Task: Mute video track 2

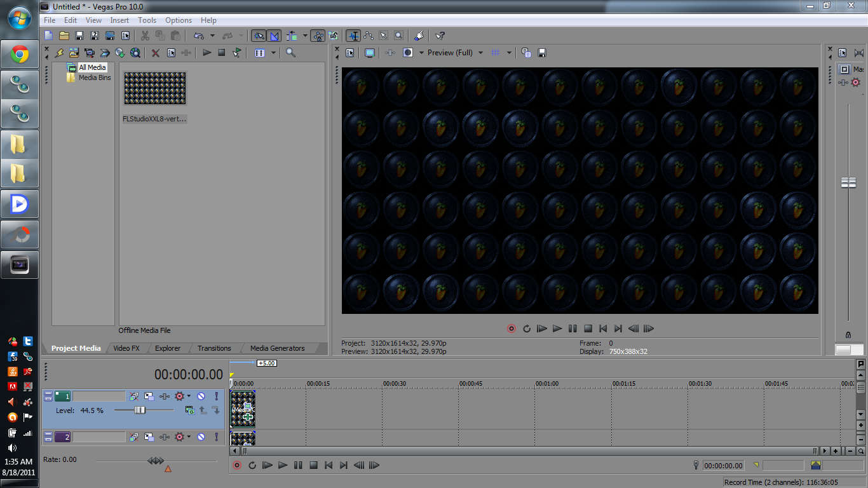Action: point(201,437)
